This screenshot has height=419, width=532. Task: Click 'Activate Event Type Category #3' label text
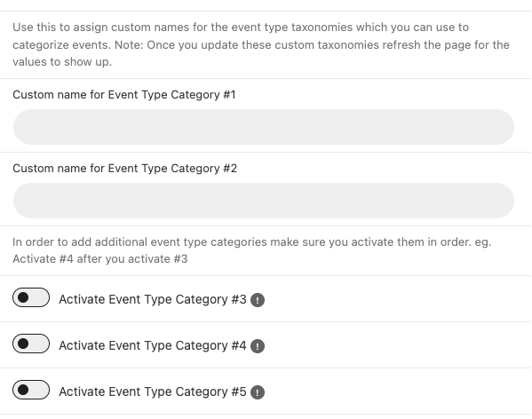pos(153,299)
